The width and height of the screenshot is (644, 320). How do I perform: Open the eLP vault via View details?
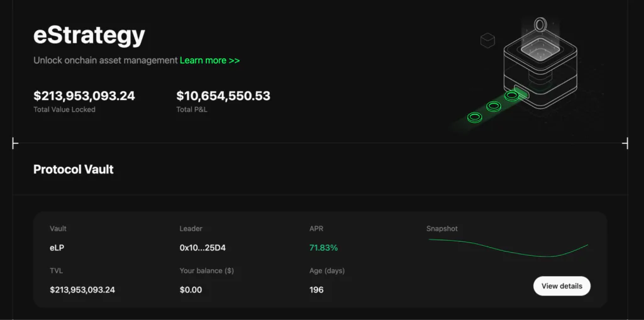point(562,285)
